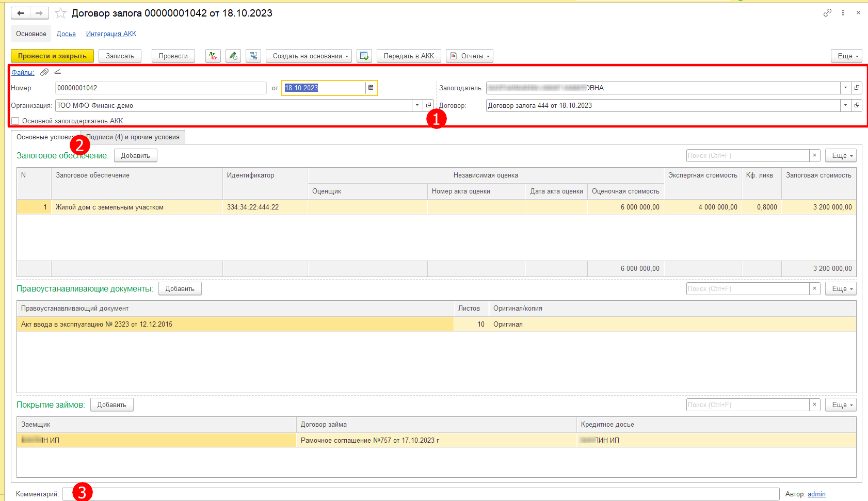The image size is (868, 501).
Task: Focus the Залоговое обеспечение search field
Action: 748,155
